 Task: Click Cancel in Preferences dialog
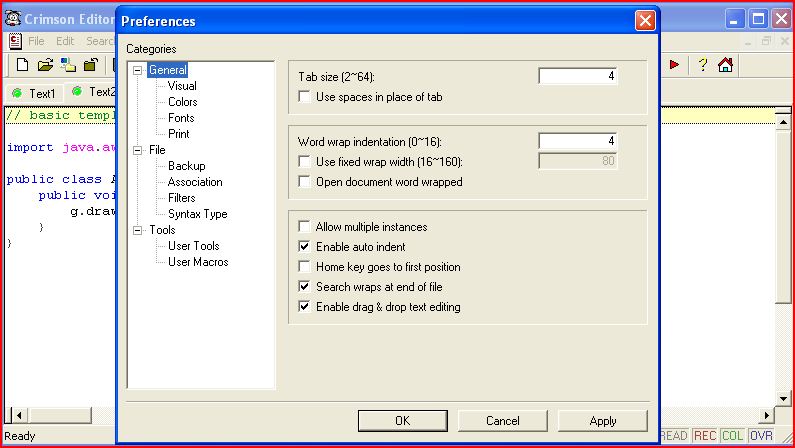tap(502, 421)
